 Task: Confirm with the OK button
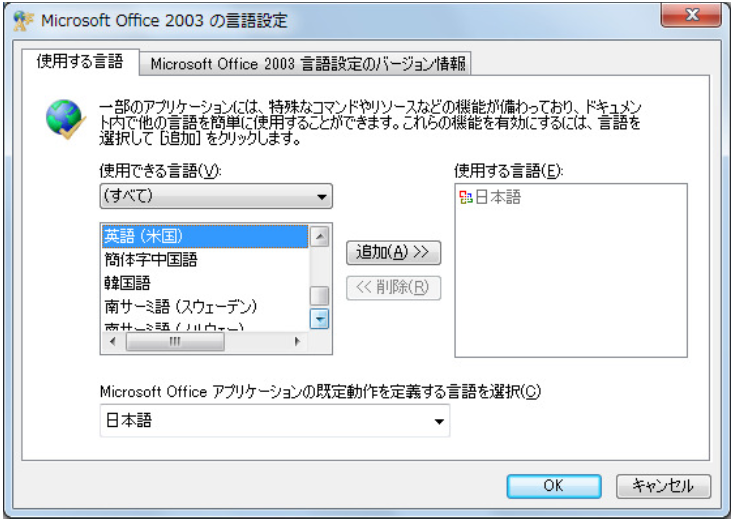point(553,486)
